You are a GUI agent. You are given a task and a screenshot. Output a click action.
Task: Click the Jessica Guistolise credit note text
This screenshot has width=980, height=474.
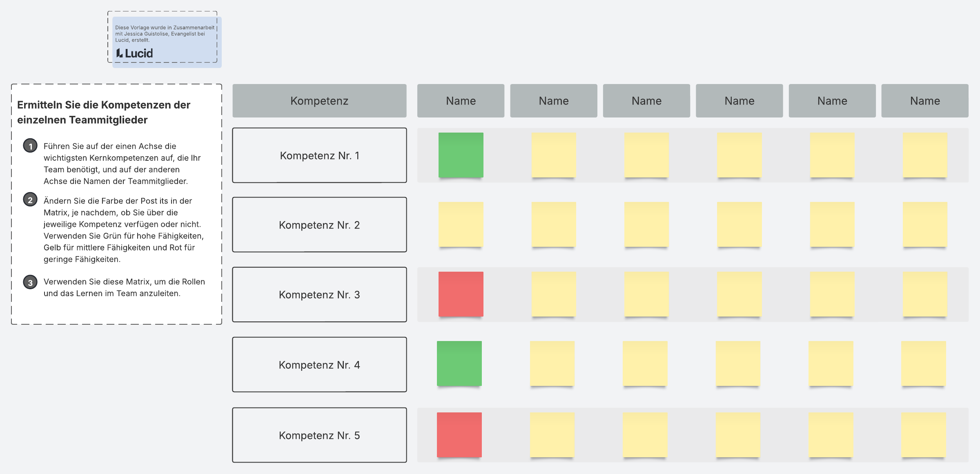164,34
